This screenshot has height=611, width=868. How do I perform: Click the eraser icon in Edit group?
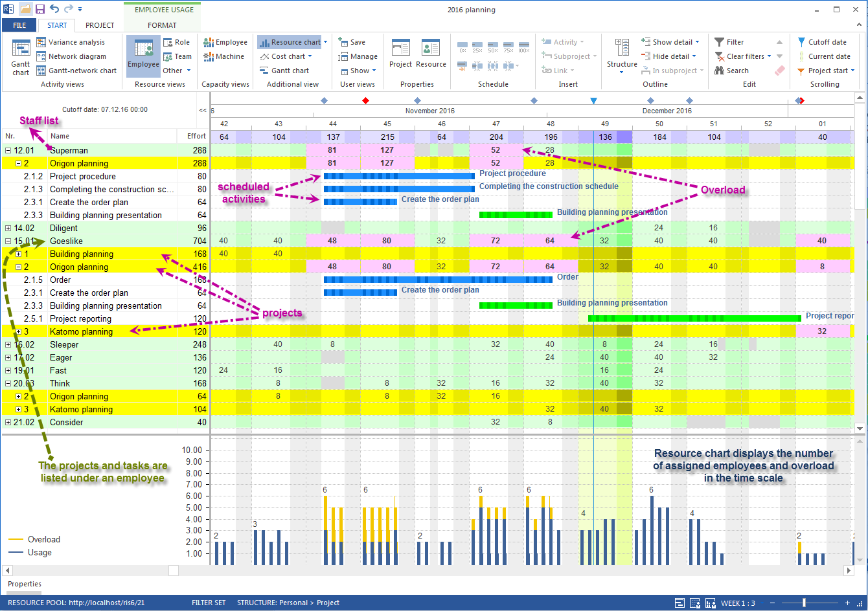pos(779,71)
